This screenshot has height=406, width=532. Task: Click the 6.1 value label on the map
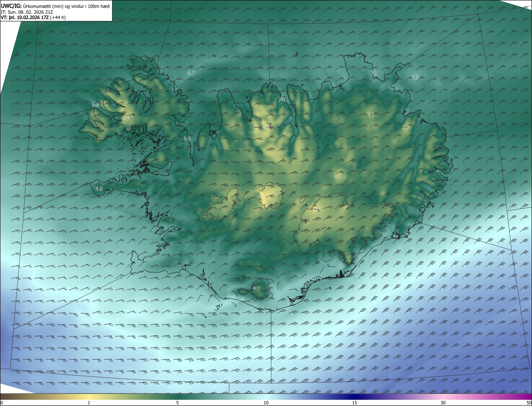point(187,139)
